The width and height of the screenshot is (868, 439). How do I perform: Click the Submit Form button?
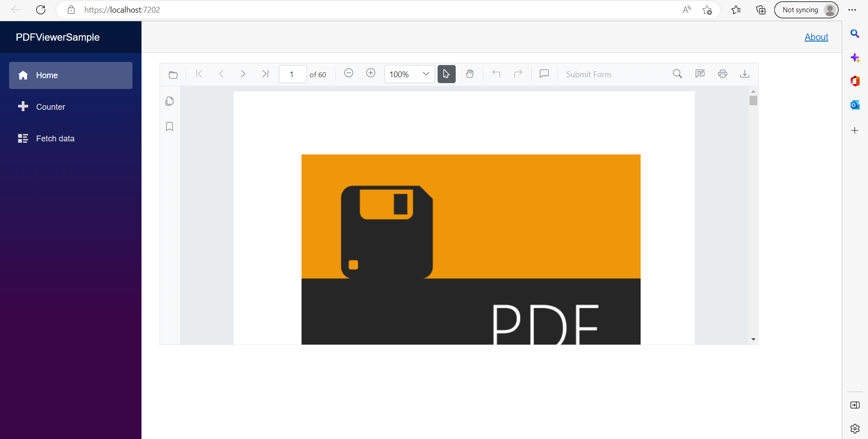(589, 74)
